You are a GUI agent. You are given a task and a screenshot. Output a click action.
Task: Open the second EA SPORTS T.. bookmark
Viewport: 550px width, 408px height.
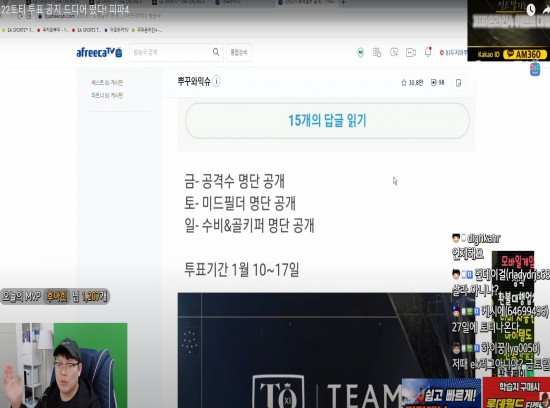(86, 30)
